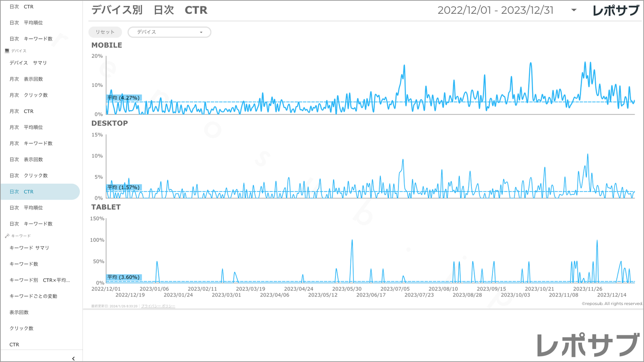
Task: Open キーワードごとの変動 report
Action: tap(33, 296)
